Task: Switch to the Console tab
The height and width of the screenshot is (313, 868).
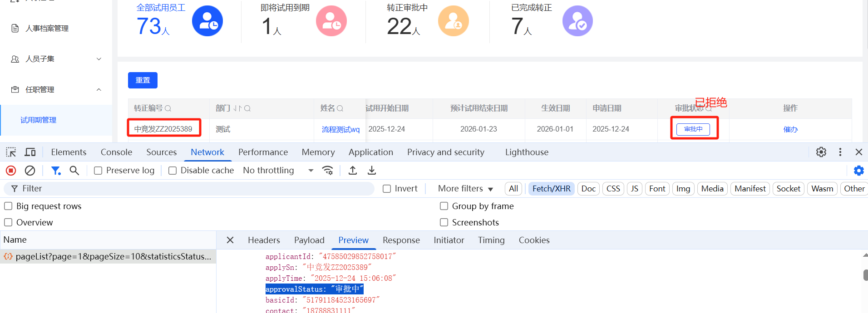Action: (116, 152)
